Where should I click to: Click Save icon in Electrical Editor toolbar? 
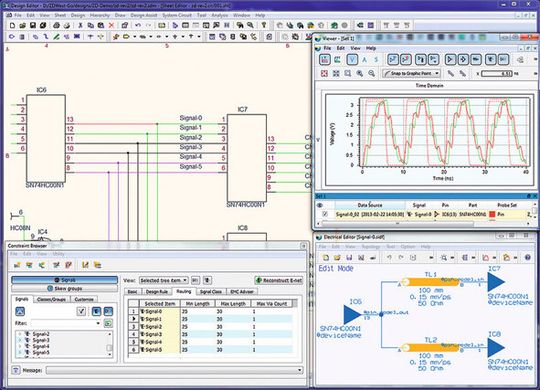point(349,257)
